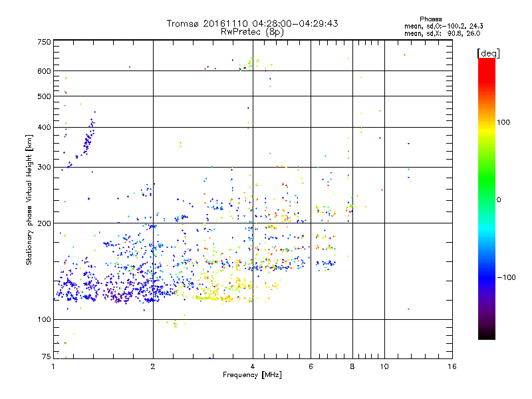Click x-axis tick label '4'

pos(253,366)
